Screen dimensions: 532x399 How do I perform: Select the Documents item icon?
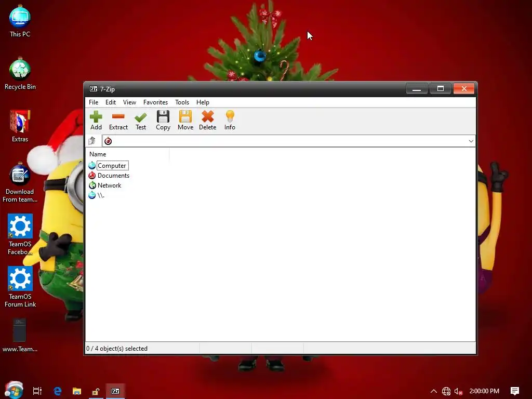[92, 176]
